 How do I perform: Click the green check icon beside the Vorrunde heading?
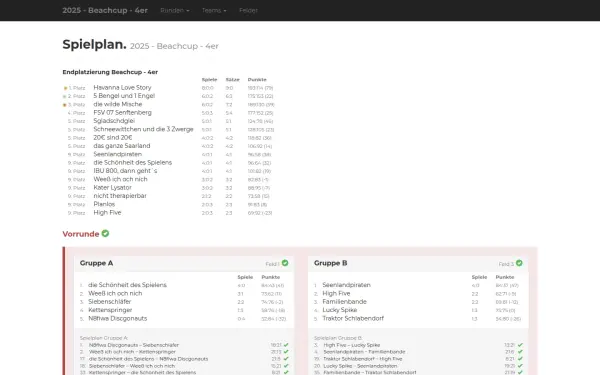pos(105,233)
